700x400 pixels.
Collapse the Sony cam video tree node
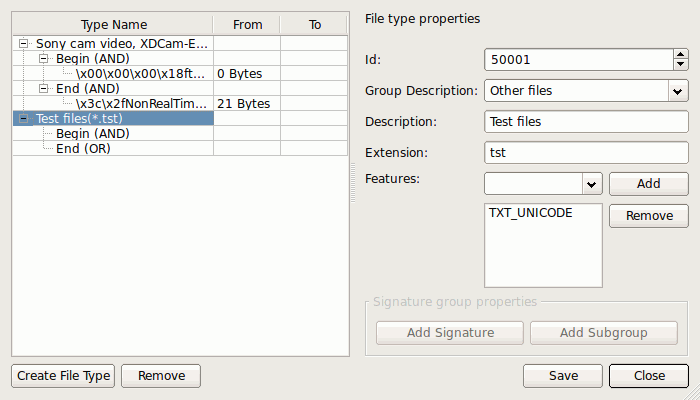click(x=24, y=44)
